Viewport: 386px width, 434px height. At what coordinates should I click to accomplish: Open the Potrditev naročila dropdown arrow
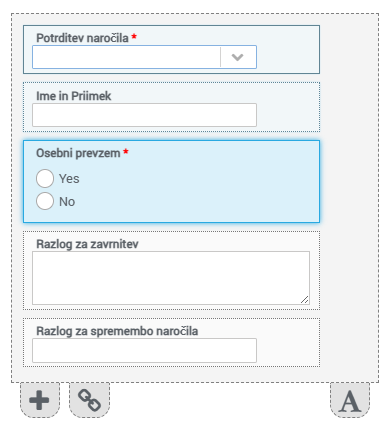tap(237, 57)
